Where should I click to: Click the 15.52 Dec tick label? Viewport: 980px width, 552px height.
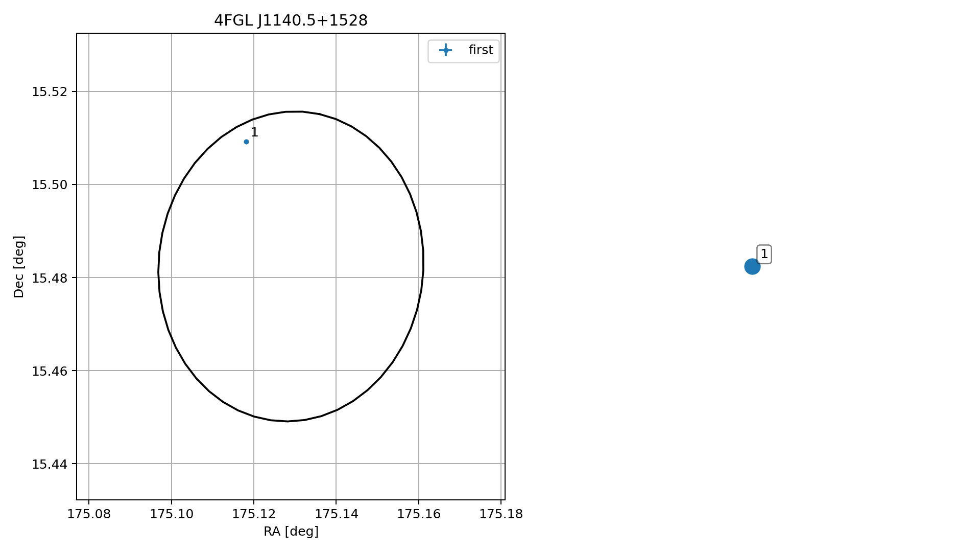[x=50, y=92]
